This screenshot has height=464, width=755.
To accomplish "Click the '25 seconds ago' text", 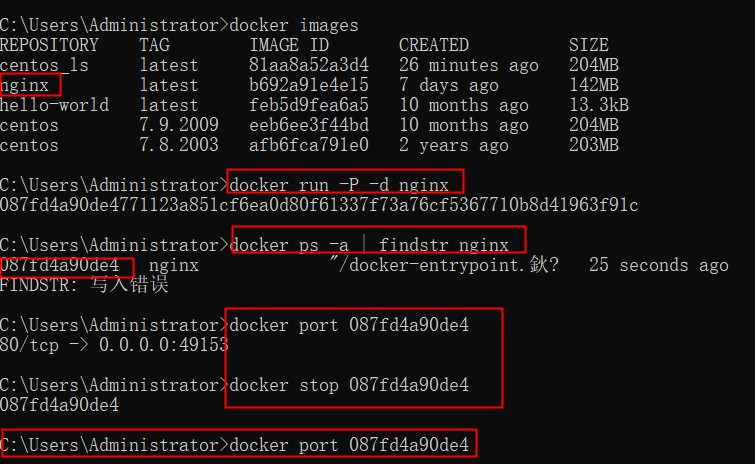I will click(x=659, y=265).
